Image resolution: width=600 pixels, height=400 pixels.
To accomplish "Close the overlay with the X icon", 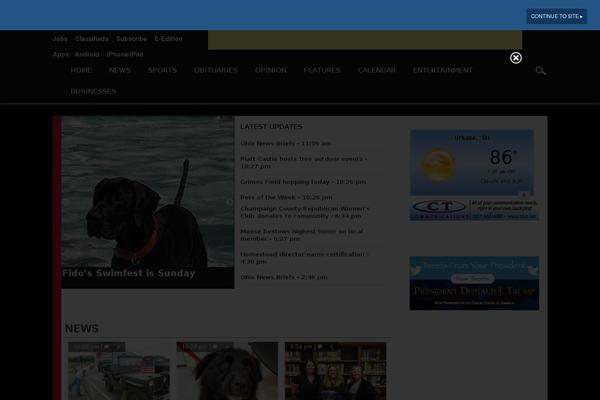I will point(515,58).
